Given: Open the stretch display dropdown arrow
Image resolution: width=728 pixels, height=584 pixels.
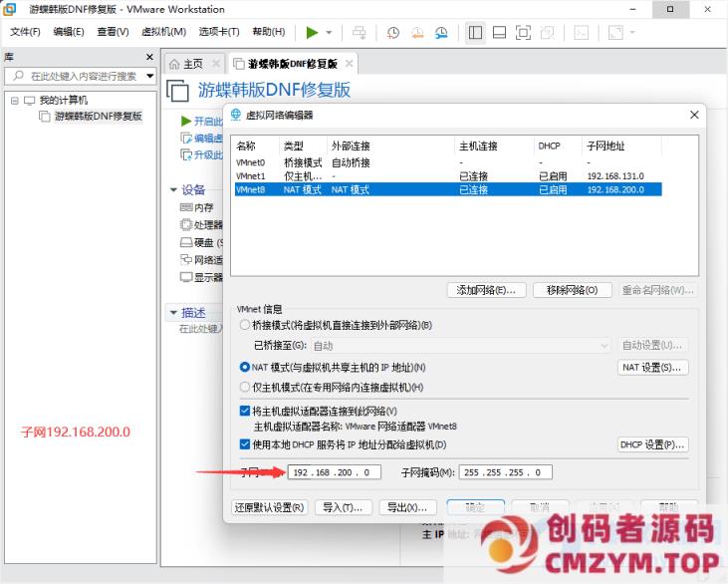Looking at the screenshot, I should pyautogui.click(x=631, y=33).
